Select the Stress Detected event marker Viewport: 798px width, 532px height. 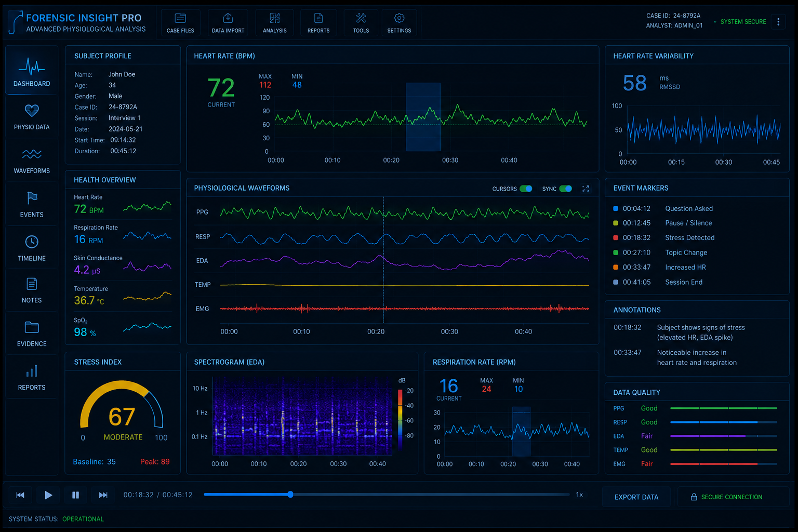[x=664, y=238]
